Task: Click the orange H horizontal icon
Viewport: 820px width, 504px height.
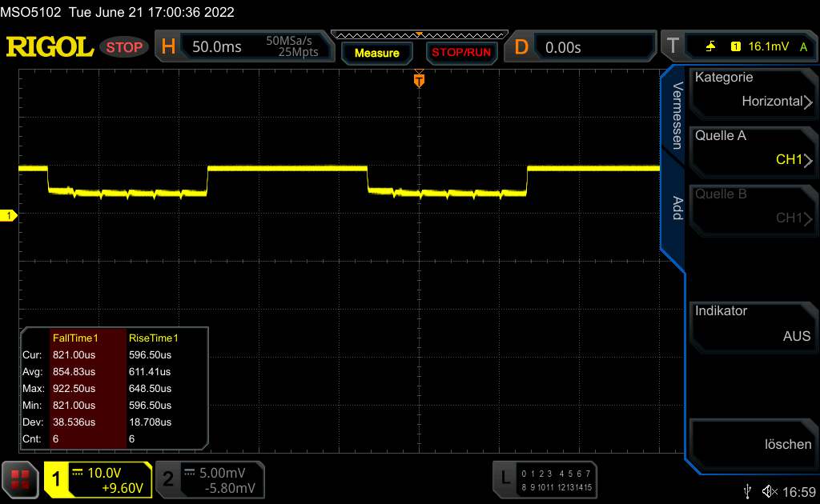Action: [x=168, y=47]
